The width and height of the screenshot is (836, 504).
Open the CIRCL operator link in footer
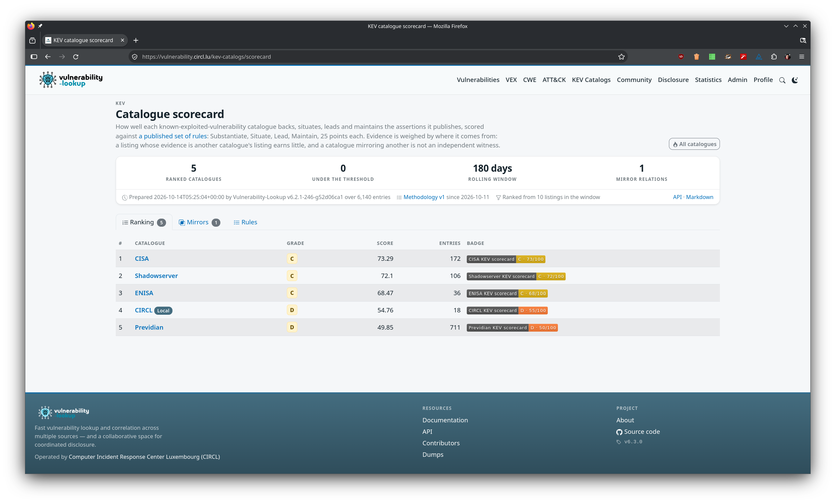coord(144,456)
